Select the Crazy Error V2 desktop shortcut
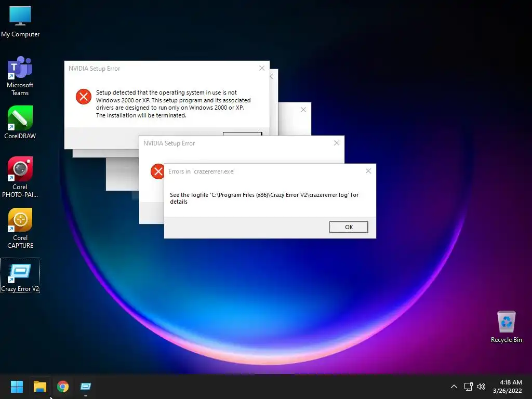The height and width of the screenshot is (399, 532). click(x=20, y=275)
